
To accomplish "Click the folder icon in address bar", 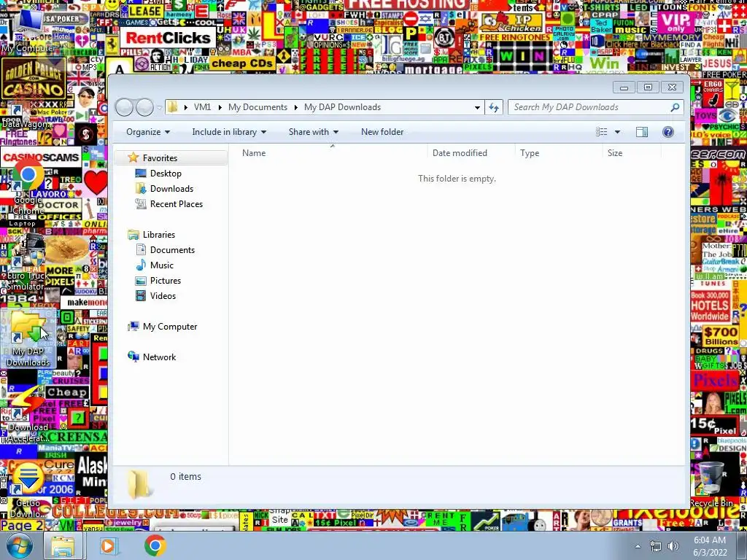I will (172, 107).
